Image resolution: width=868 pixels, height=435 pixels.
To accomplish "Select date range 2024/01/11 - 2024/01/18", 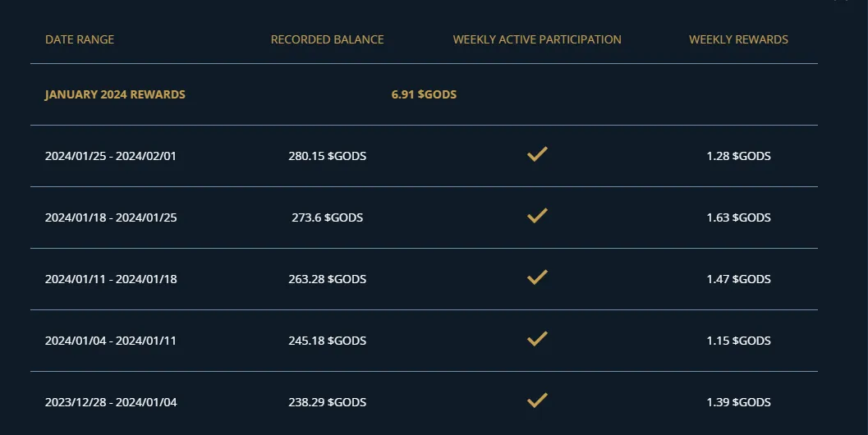I will click(x=111, y=279).
